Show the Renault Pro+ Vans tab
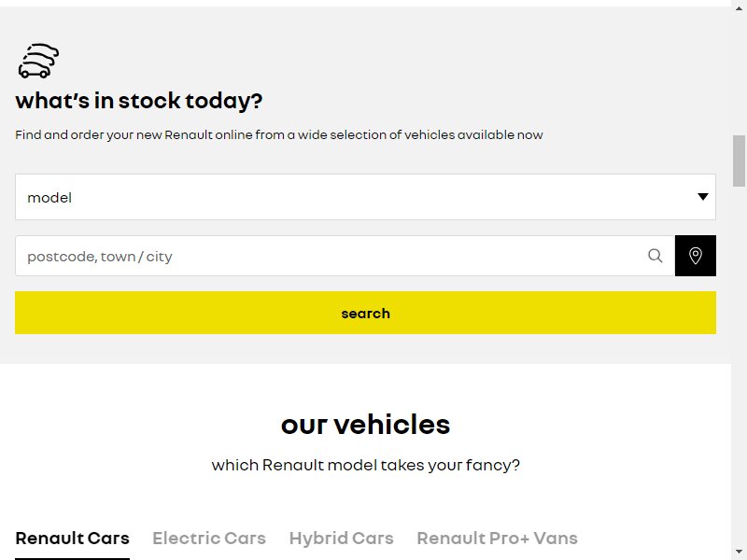The width and height of the screenshot is (747, 560). pyautogui.click(x=497, y=539)
